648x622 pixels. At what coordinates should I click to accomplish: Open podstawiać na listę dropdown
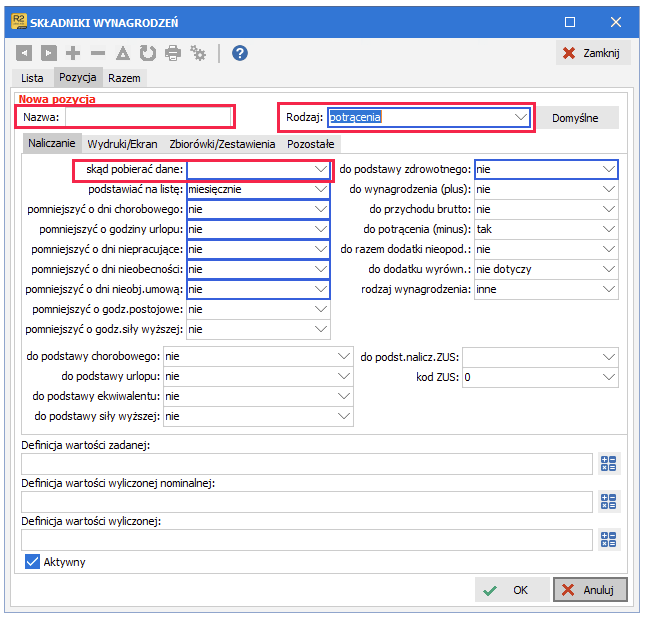[320, 189]
